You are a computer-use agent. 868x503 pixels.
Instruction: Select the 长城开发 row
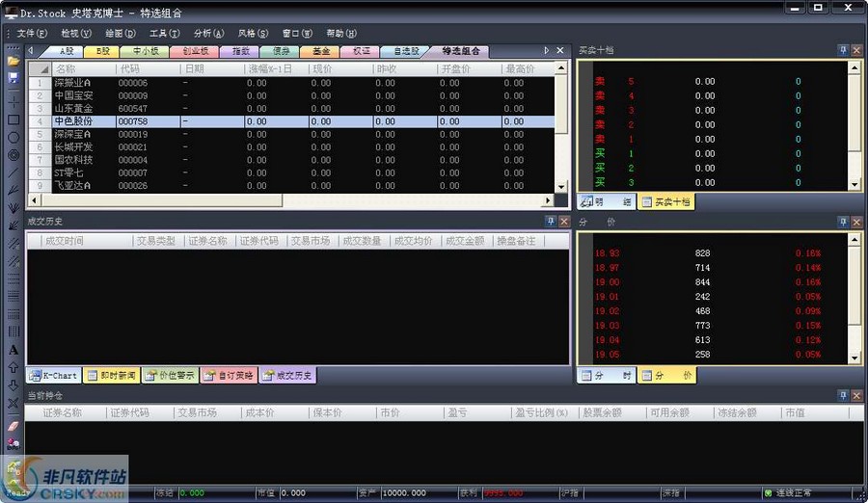291,147
